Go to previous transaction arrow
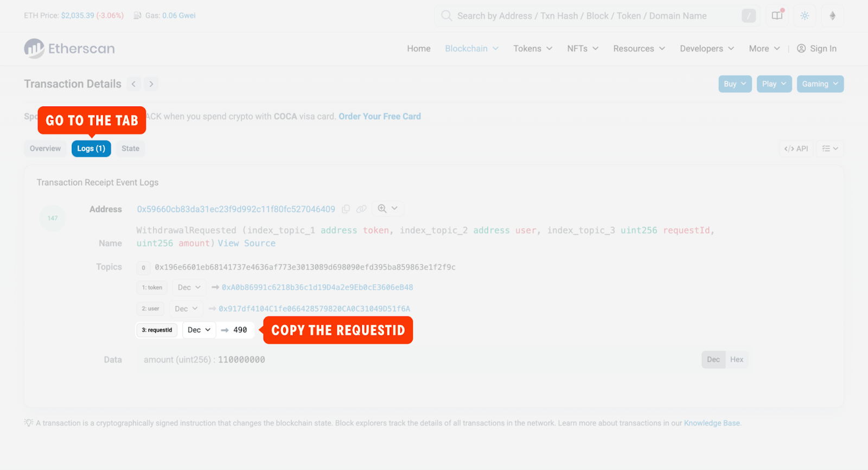The height and width of the screenshot is (470, 868). tap(133, 84)
